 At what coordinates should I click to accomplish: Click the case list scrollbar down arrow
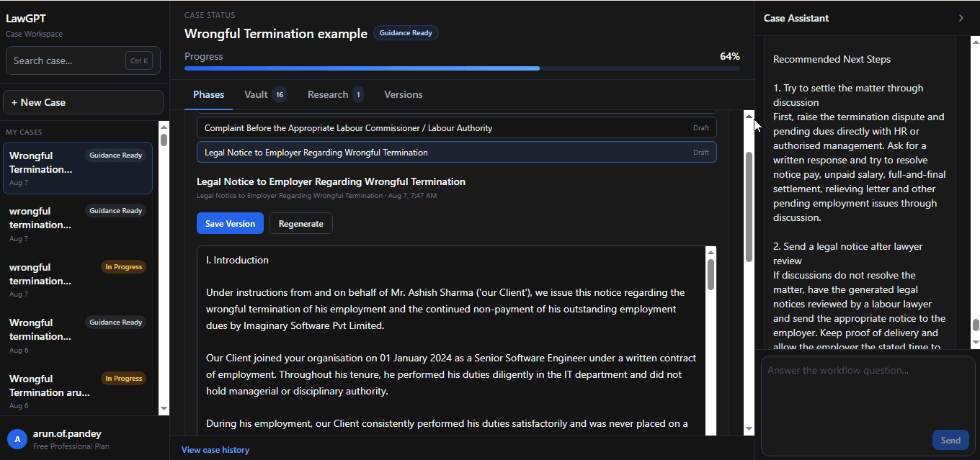click(164, 409)
